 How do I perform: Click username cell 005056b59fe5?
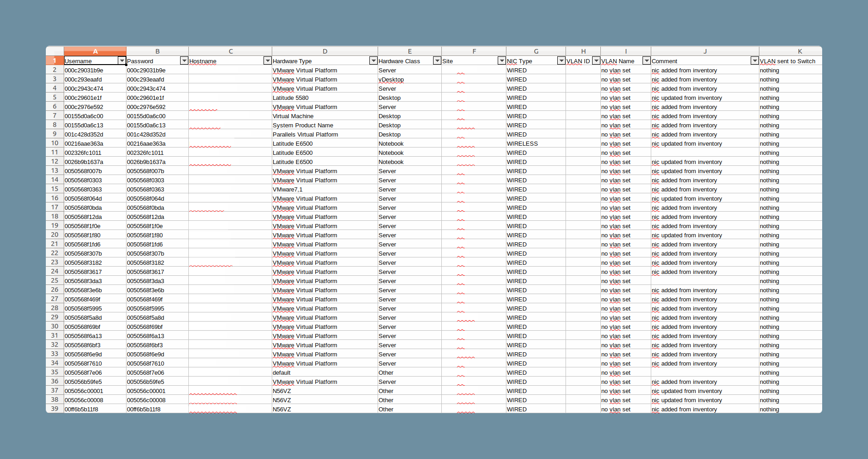point(95,382)
